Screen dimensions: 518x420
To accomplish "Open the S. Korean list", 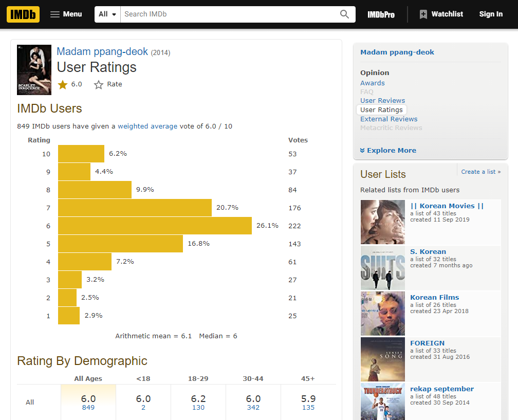I will pos(428,251).
